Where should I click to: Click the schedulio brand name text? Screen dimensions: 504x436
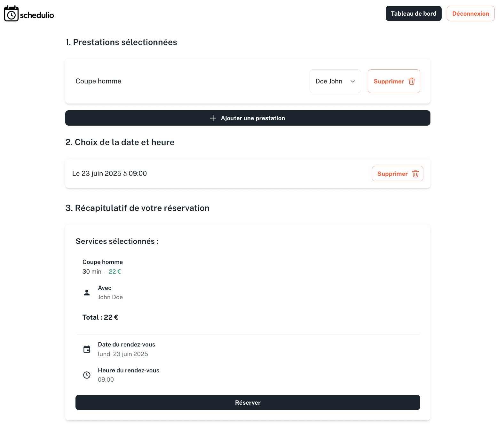37,15
